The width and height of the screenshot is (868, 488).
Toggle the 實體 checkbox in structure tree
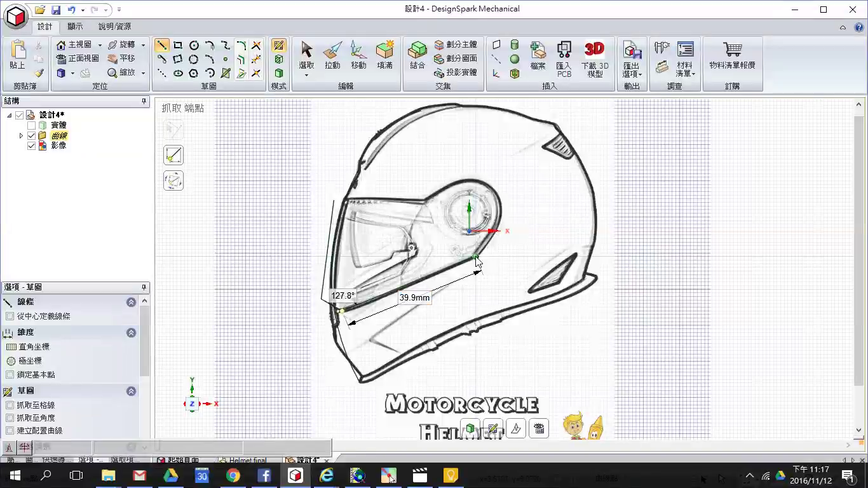click(32, 125)
